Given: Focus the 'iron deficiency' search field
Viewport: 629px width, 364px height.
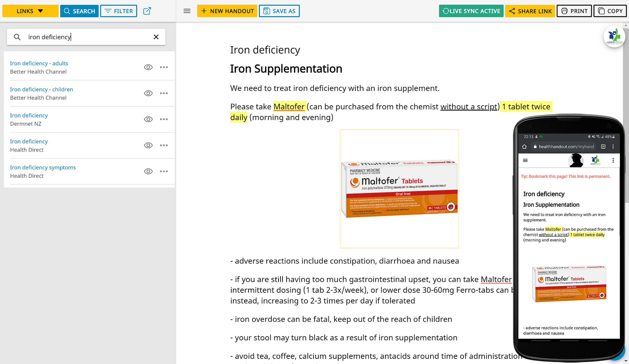Looking at the screenshot, I should (86, 37).
